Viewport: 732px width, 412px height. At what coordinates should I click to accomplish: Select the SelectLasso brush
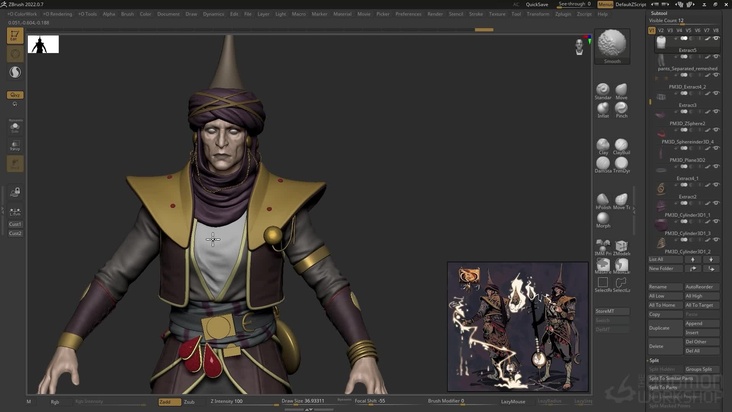coord(621,284)
